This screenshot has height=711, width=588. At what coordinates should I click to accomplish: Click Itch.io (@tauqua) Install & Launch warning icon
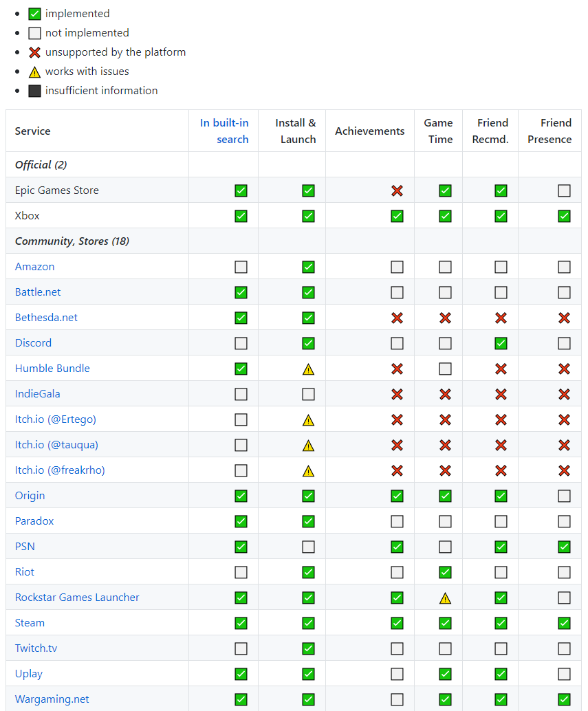308,446
